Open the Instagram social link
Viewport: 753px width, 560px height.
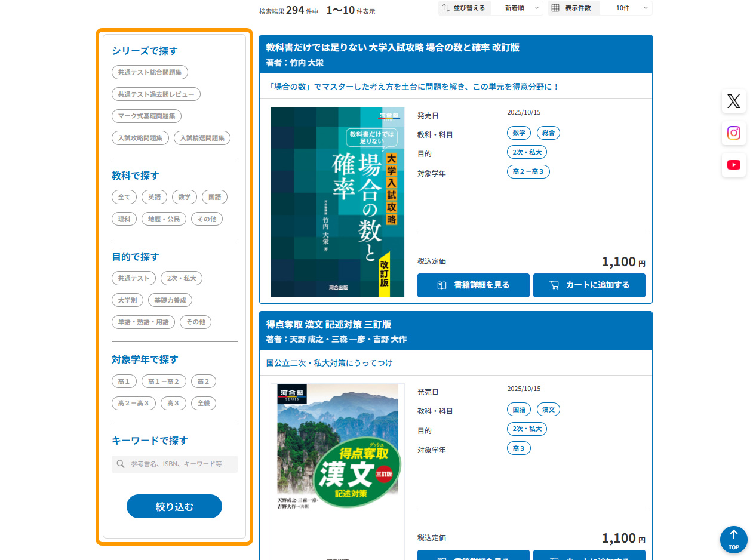pos(733,133)
